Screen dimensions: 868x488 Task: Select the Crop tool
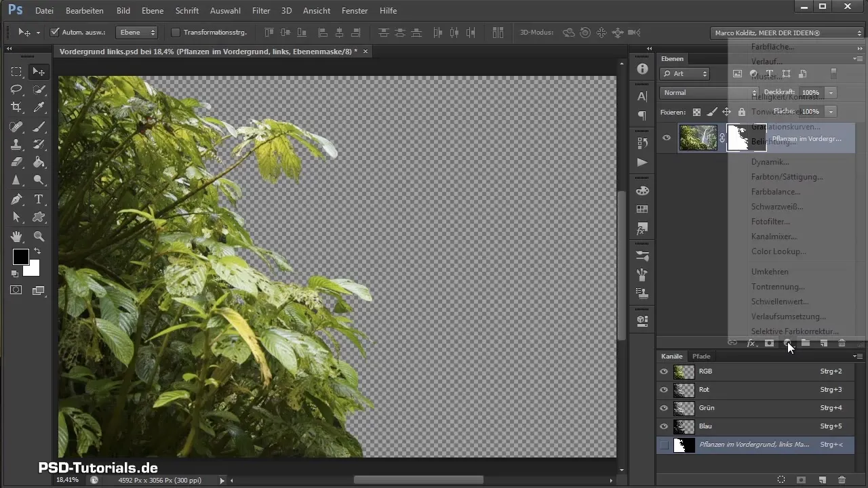[x=16, y=107]
